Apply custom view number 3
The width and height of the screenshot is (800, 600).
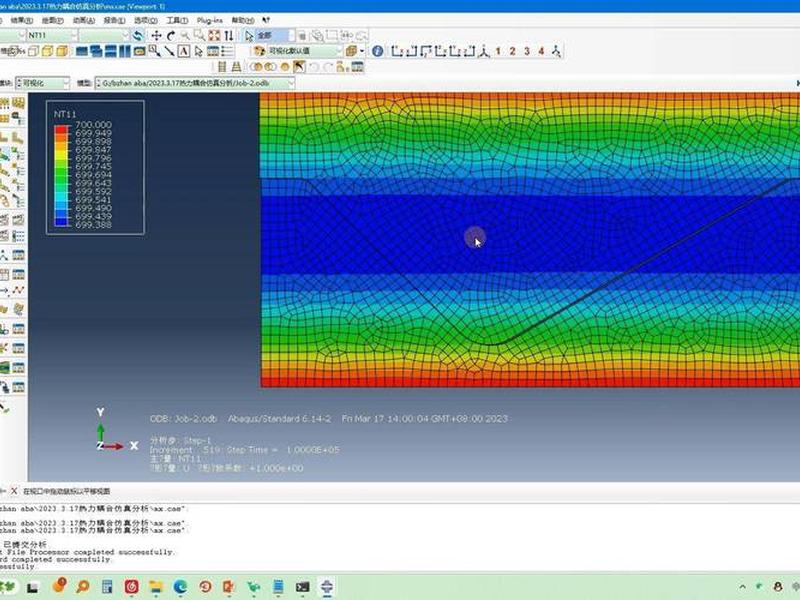pyautogui.click(x=527, y=51)
